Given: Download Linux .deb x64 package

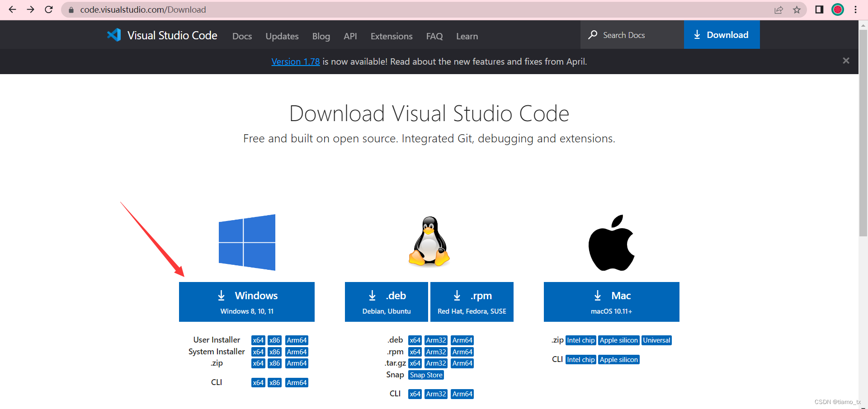Looking at the screenshot, I should point(415,340).
